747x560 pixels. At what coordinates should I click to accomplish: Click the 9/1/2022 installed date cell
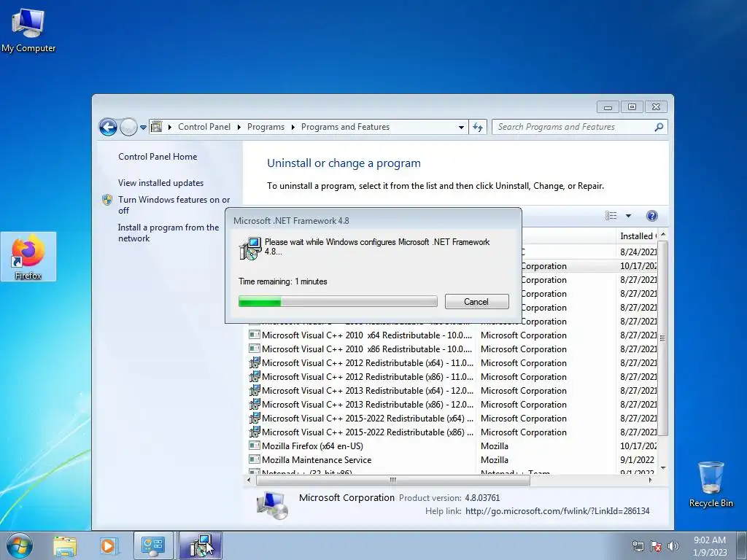tap(637, 459)
